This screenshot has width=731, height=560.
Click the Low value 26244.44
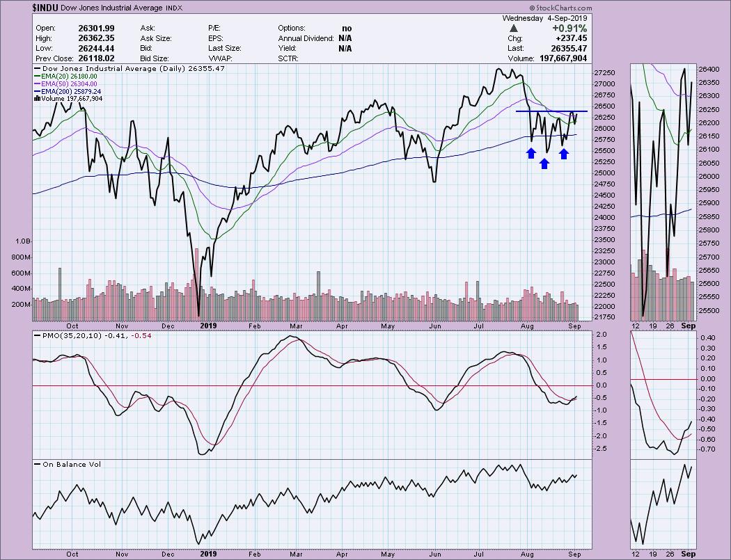click(x=96, y=49)
